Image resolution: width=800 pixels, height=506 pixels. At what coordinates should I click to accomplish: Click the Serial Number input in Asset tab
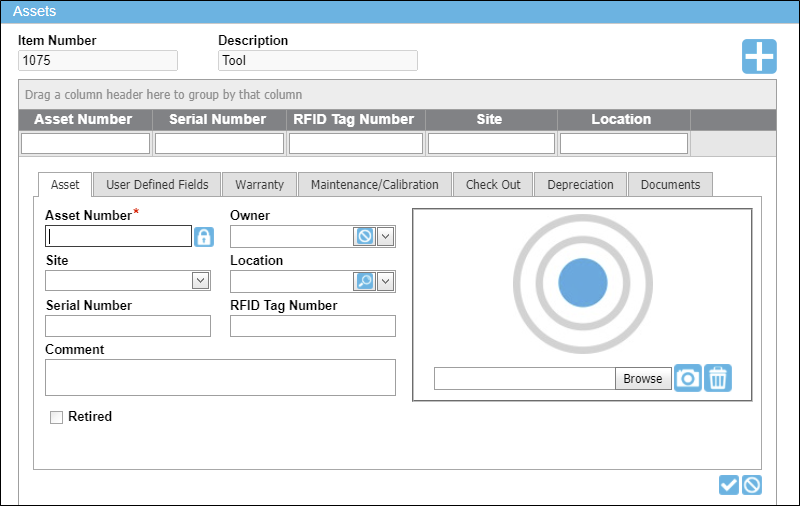pos(128,326)
